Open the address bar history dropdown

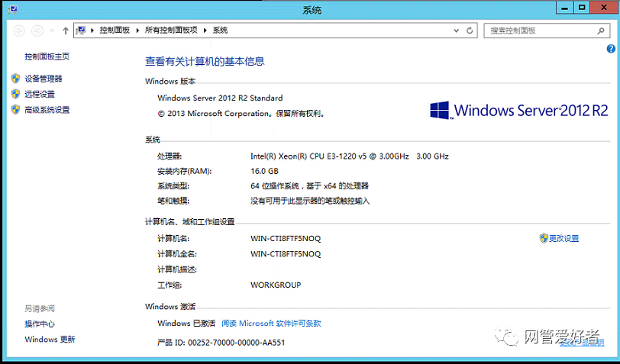[x=457, y=31]
